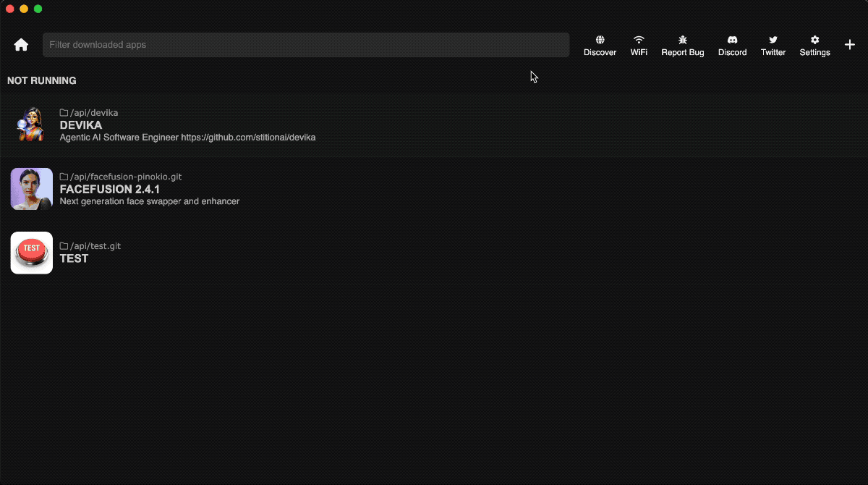Click the plus icon to add app
Screen dimensions: 868x485
[850, 45]
